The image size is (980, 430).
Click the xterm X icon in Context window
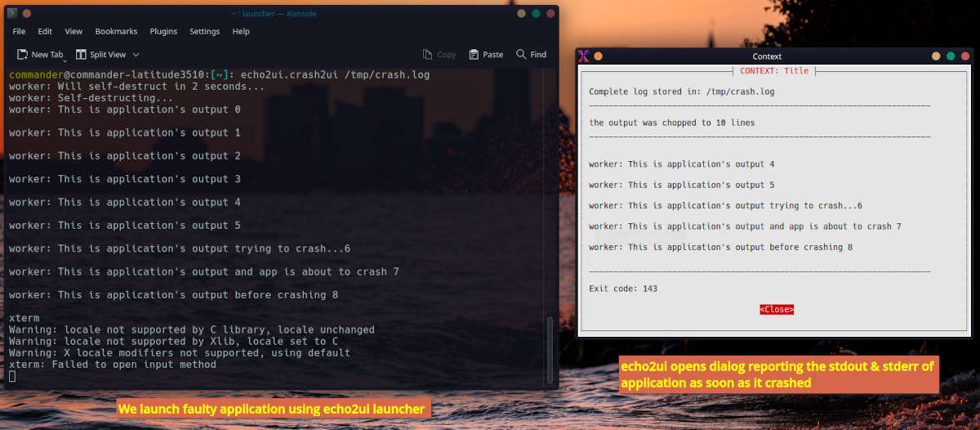tap(583, 56)
